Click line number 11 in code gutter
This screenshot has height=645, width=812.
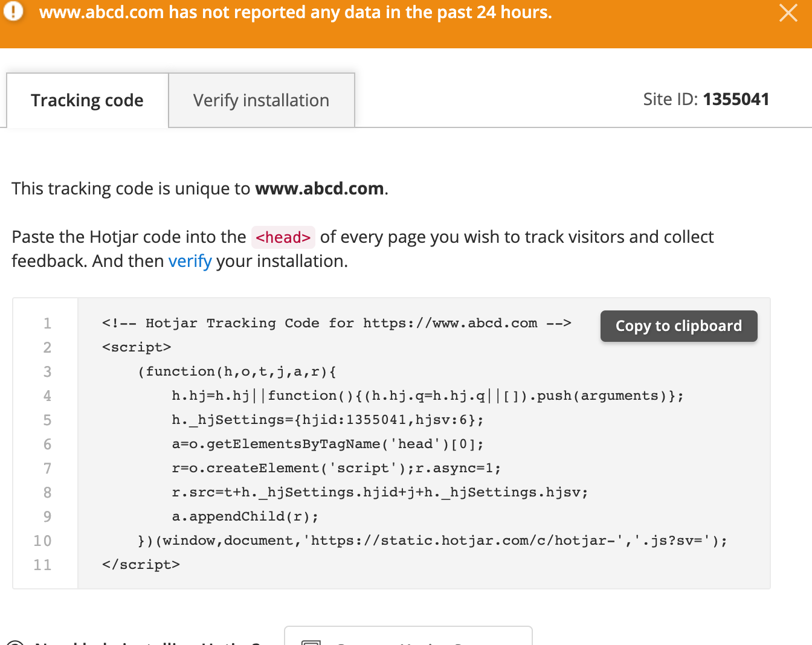pyautogui.click(x=42, y=565)
